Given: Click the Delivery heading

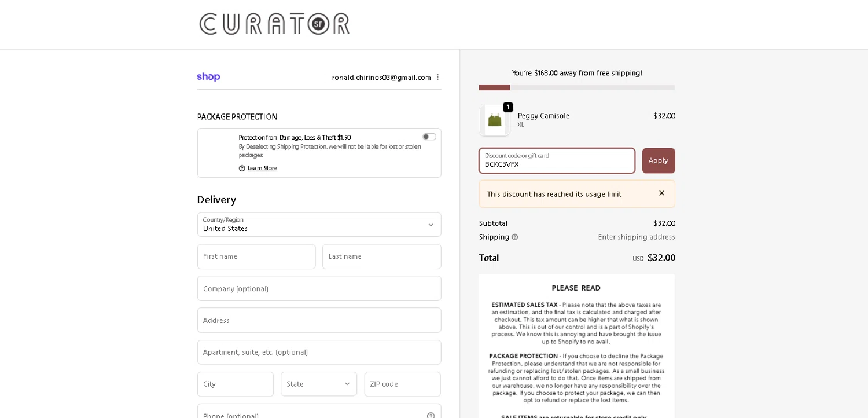Looking at the screenshot, I should (x=216, y=200).
